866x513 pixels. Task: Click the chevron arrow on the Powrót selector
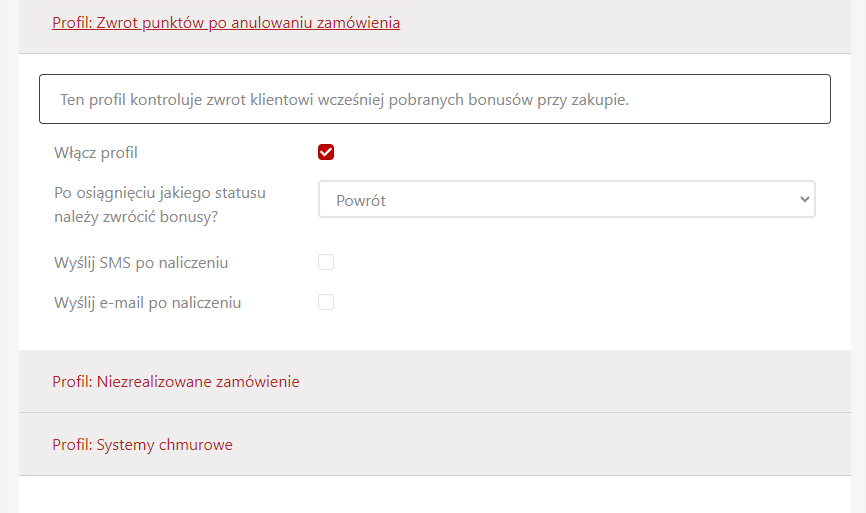[804, 199]
